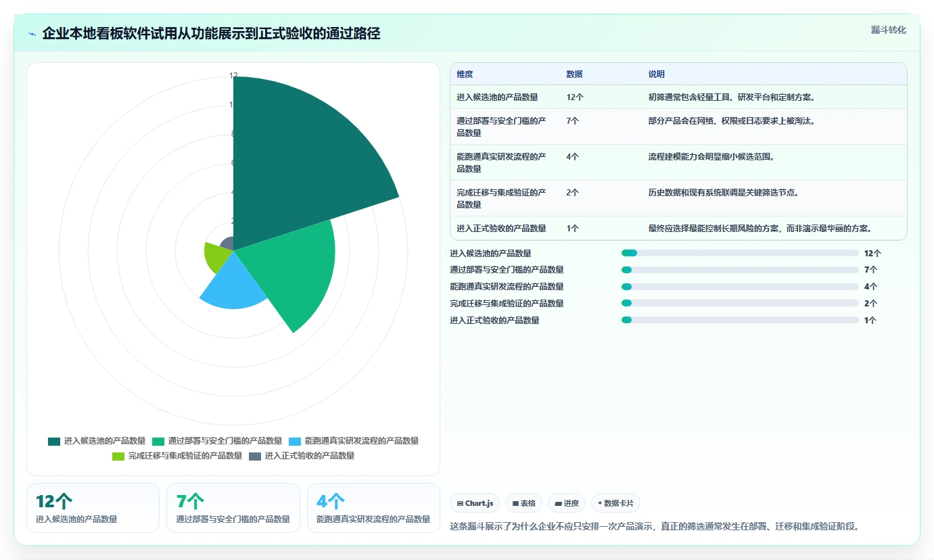The width and height of the screenshot is (934, 560).
Task: Click the description 历史数据和现有系统联调是关键筛选节点。
Action: (723, 192)
